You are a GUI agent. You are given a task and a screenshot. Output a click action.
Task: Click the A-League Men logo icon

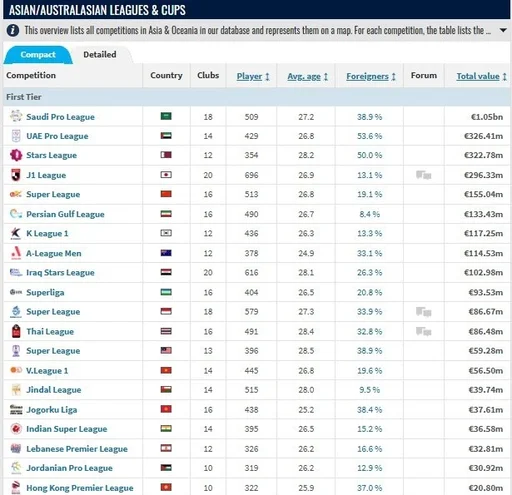[x=16, y=253]
